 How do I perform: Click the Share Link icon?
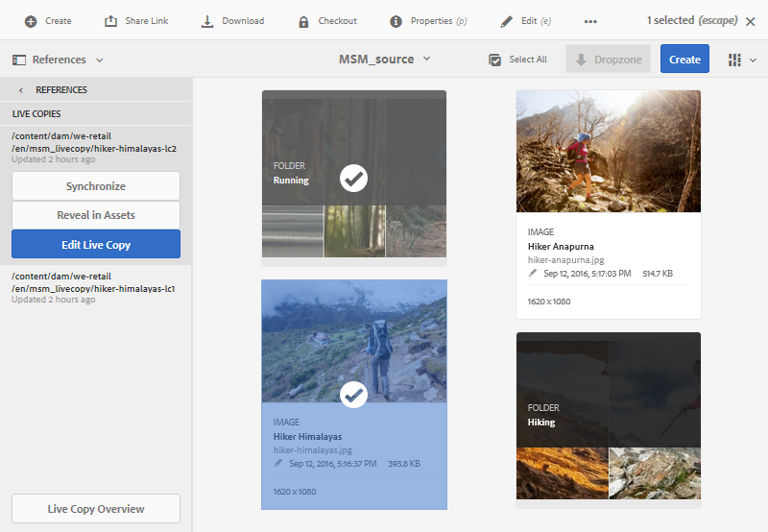(x=111, y=21)
